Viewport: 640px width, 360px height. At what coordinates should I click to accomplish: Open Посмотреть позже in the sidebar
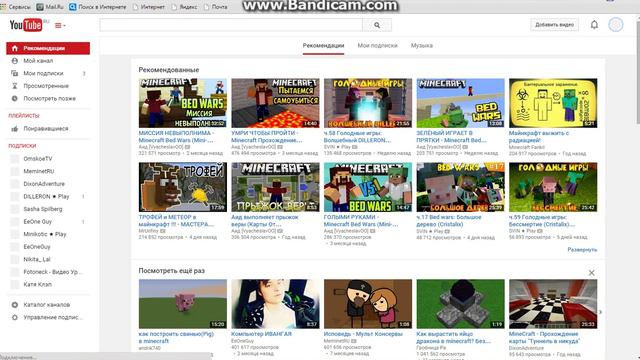click(x=48, y=98)
